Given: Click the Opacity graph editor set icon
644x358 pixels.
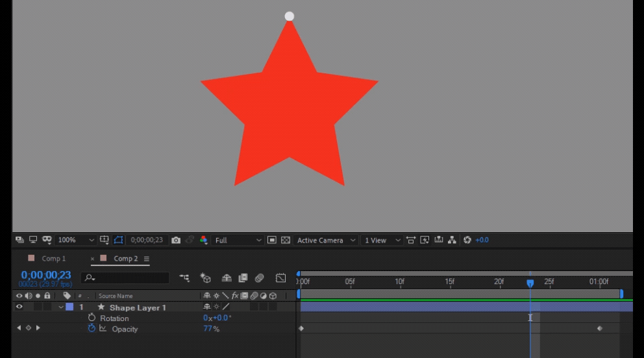Looking at the screenshot, I should pos(103,328).
